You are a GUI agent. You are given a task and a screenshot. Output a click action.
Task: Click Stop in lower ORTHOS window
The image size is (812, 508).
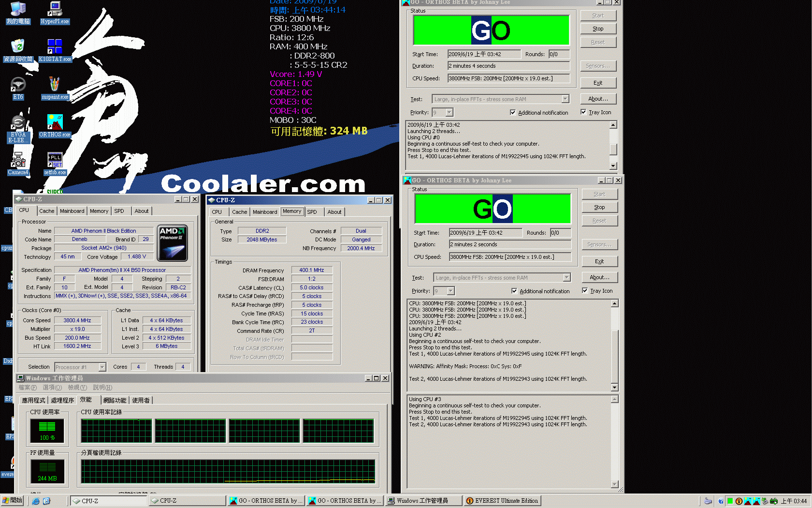point(599,207)
